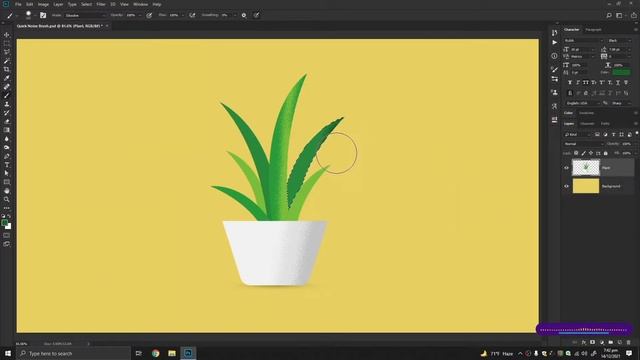Toggle Quick Mask mode
This screenshot has width=640, height=360.
click(x=7, y=235)
